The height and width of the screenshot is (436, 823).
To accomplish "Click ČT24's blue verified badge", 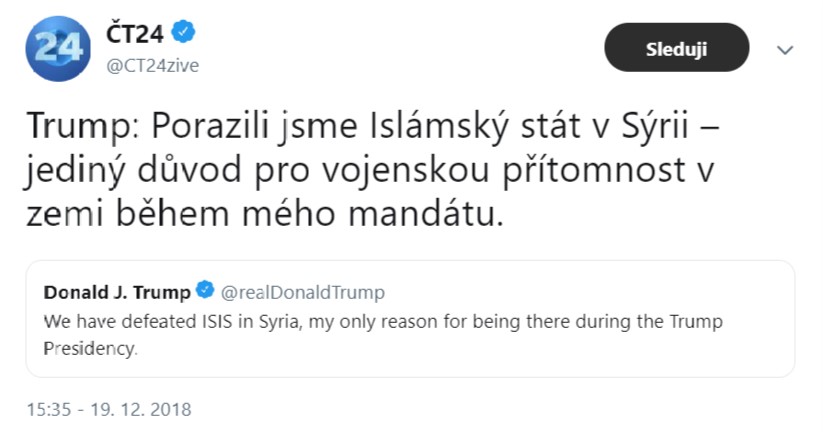I will point(183,34).
